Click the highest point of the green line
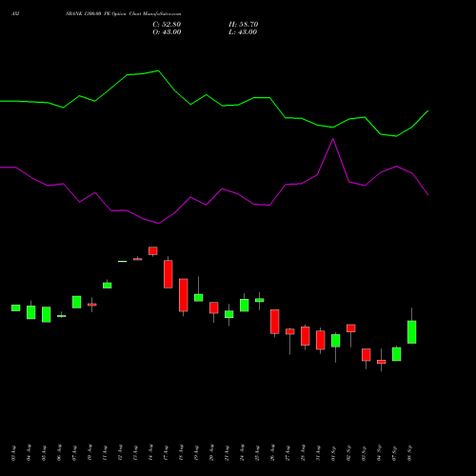This screenshot has width=476, height=476. pos(159,70)
